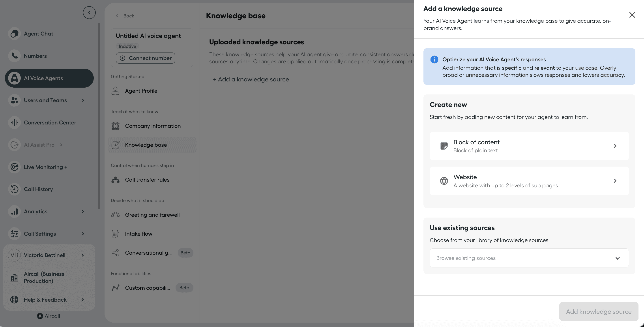Open the Aircall logo at sidebar bottom
644x327 pixels.
pyautogui.click(x=40, y=316)
